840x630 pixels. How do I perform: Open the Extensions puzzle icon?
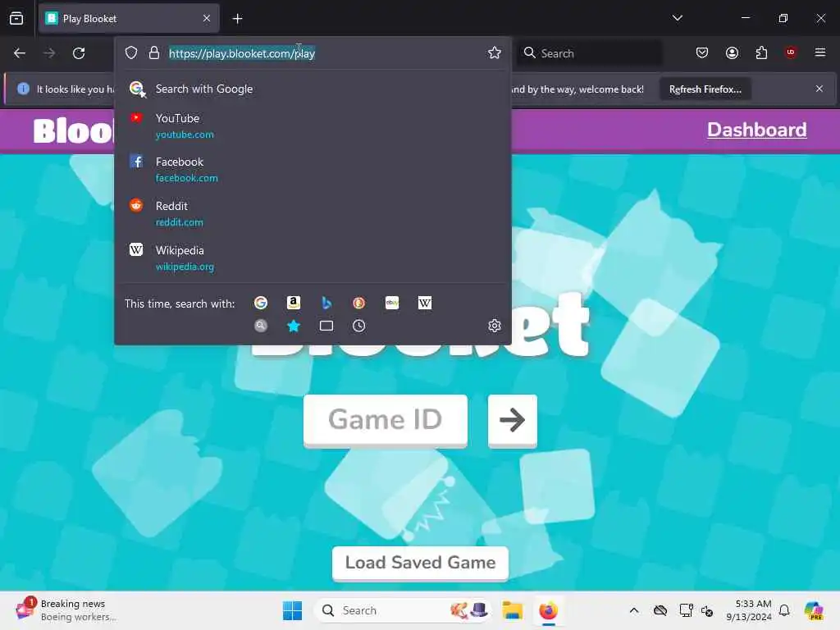(x=761, y=52)
